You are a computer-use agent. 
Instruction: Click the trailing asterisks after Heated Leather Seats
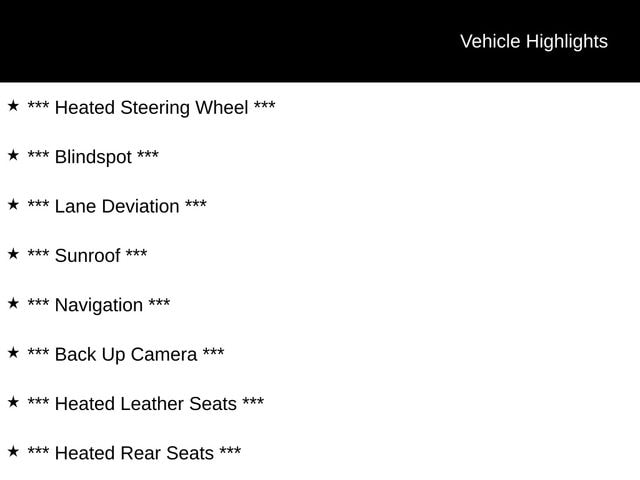(x=253, y=402)
